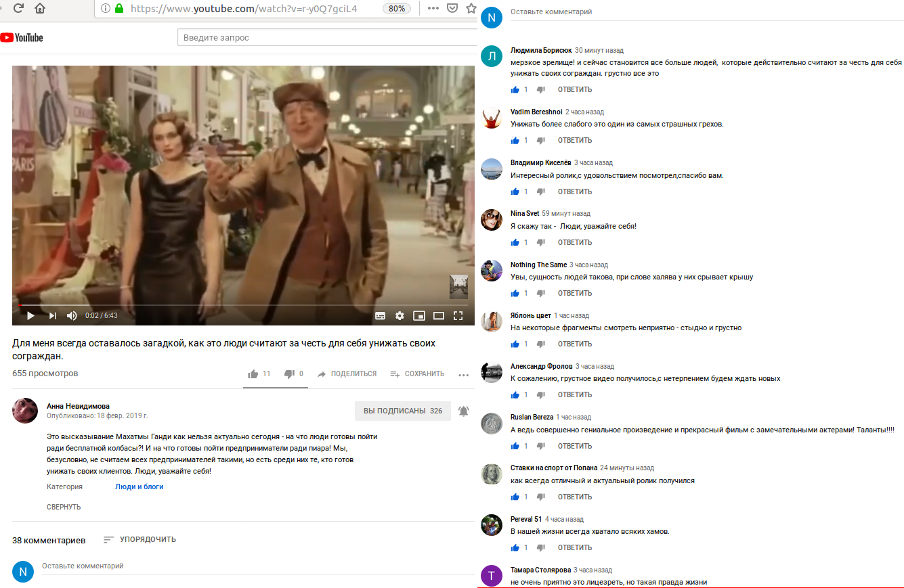This screenshot has width=904, height=588.
Task: Mute the video with the volume icon
Action: [70, 315]
